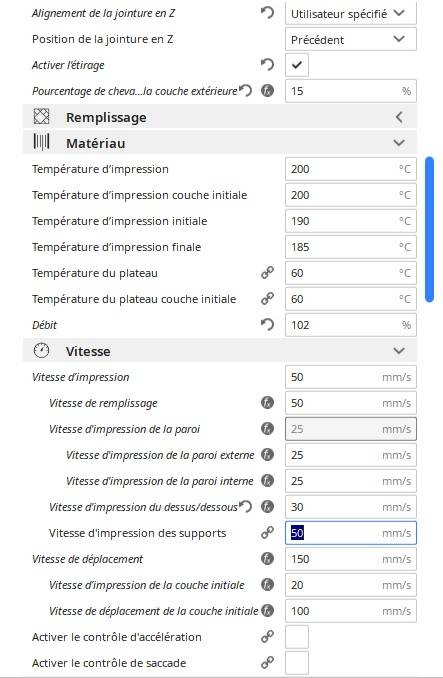
Task: Expand the Remplissage section
Action: tap(220, 117)
